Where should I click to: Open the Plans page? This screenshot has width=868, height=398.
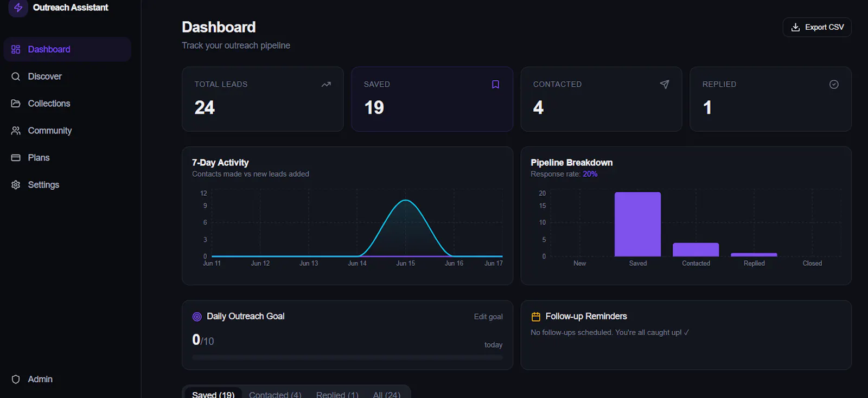point(67,158)
